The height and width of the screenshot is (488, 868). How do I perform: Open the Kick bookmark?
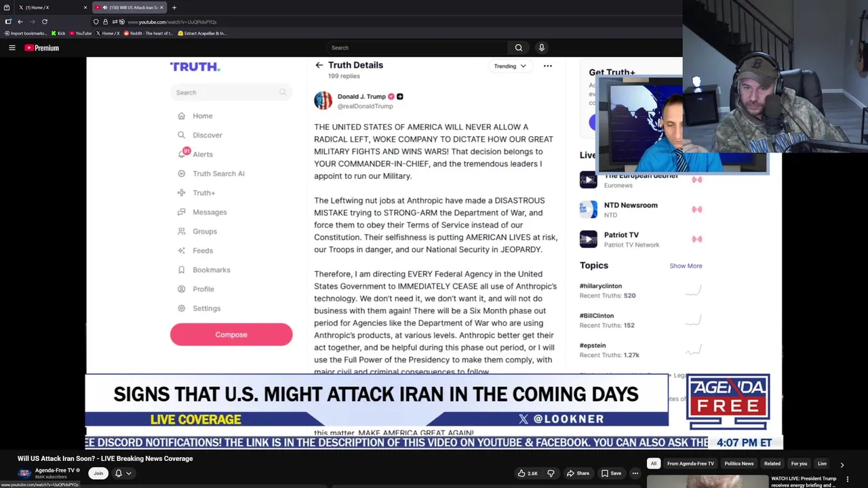58,33
